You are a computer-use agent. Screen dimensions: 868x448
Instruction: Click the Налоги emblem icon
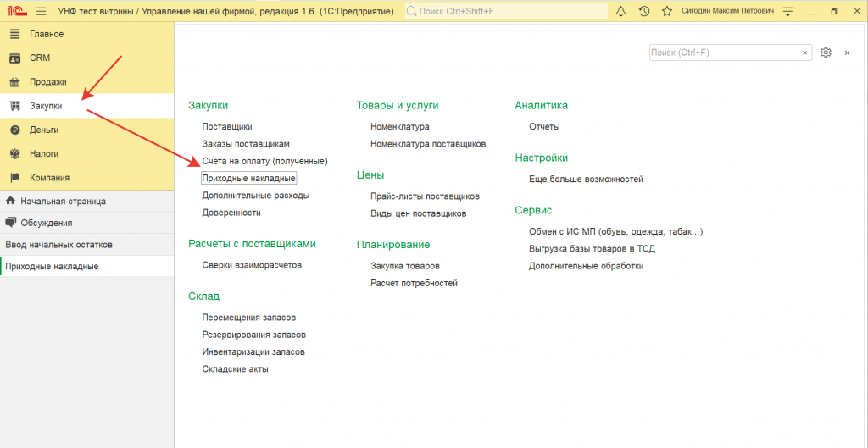point(15,154)
